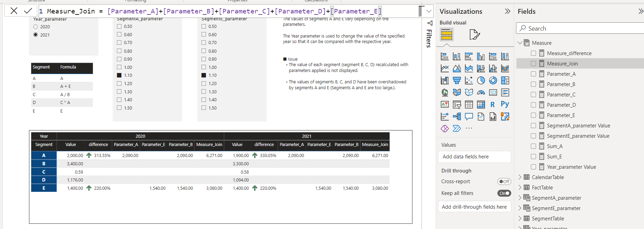
Task: Choose the table visual
Action: (469, 104)
